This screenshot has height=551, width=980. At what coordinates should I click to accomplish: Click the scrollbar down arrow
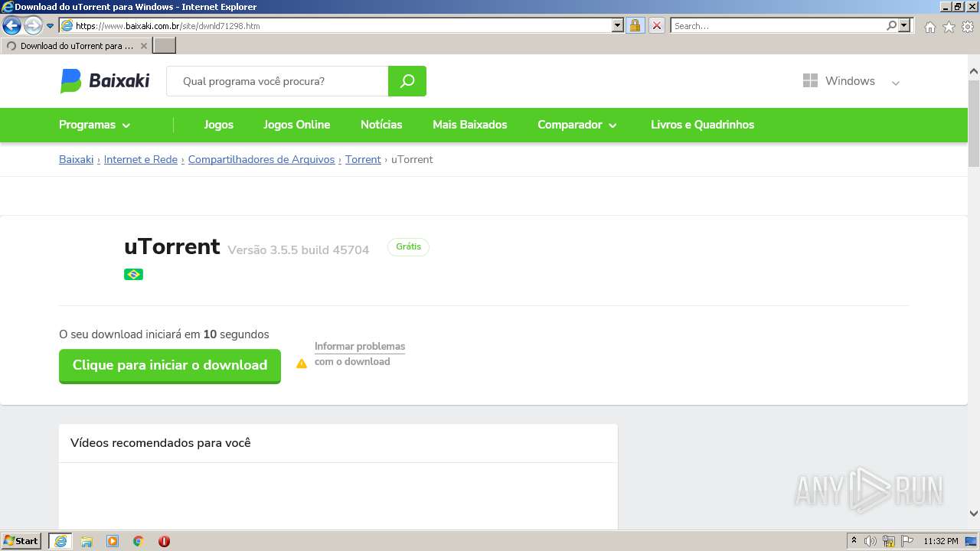pos(974,514)
